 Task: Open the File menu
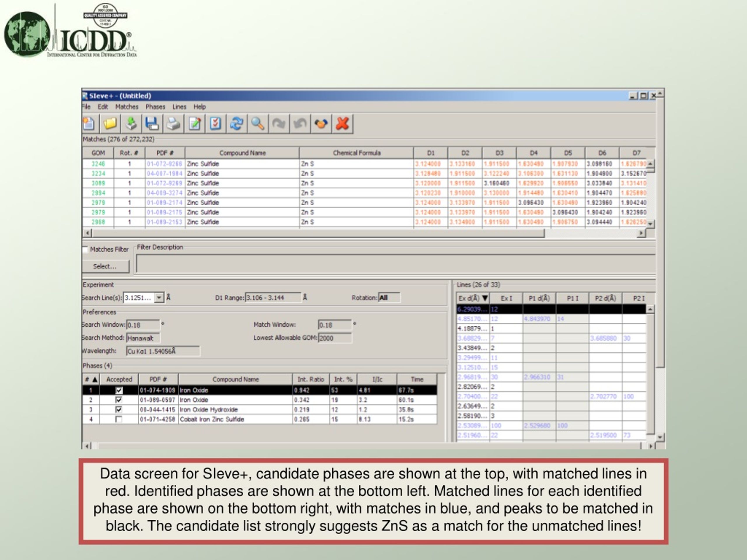tap(86, 107)
